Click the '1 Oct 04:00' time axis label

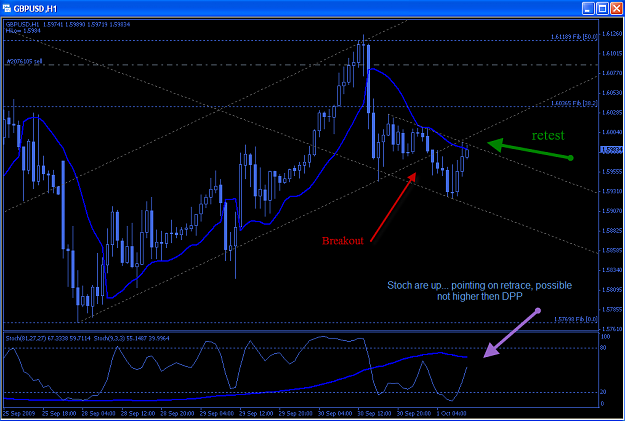pos(452,413)
